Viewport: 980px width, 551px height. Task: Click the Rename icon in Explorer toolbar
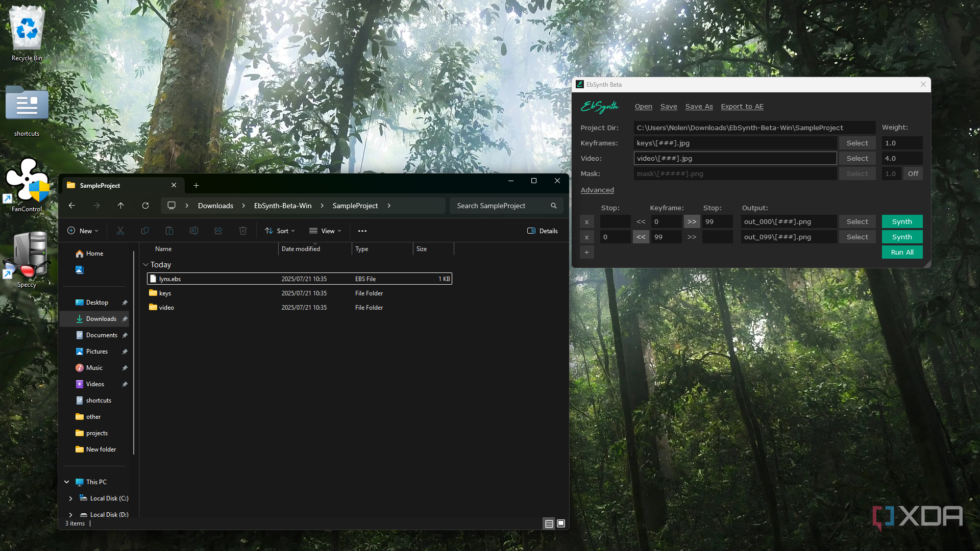pos(194,231)
